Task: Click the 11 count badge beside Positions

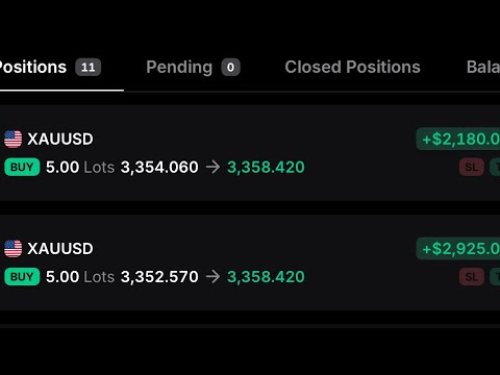Action: pyautogui.click(x=88, y=67)
